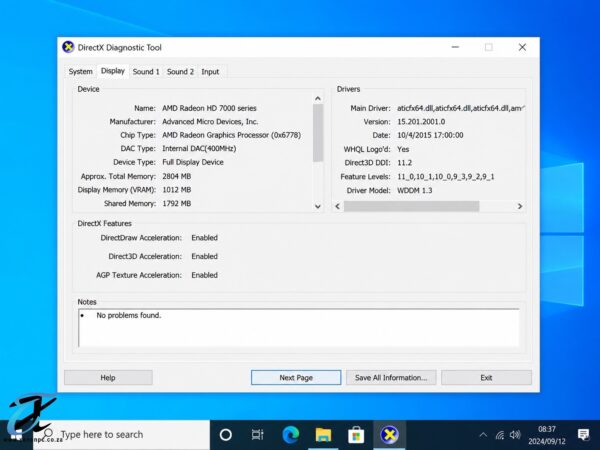Click the Device list scroll down arrow
Viewport: 600px width, 450px height.
[318, 206]
